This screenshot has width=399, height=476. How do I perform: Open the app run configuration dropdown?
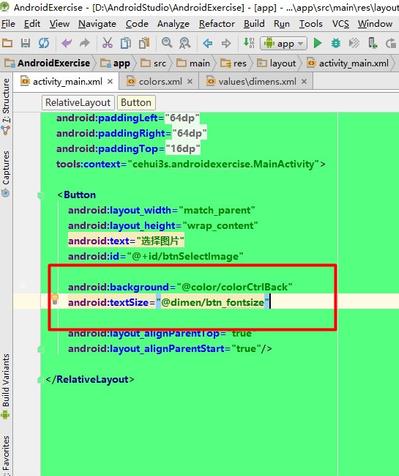283,43
